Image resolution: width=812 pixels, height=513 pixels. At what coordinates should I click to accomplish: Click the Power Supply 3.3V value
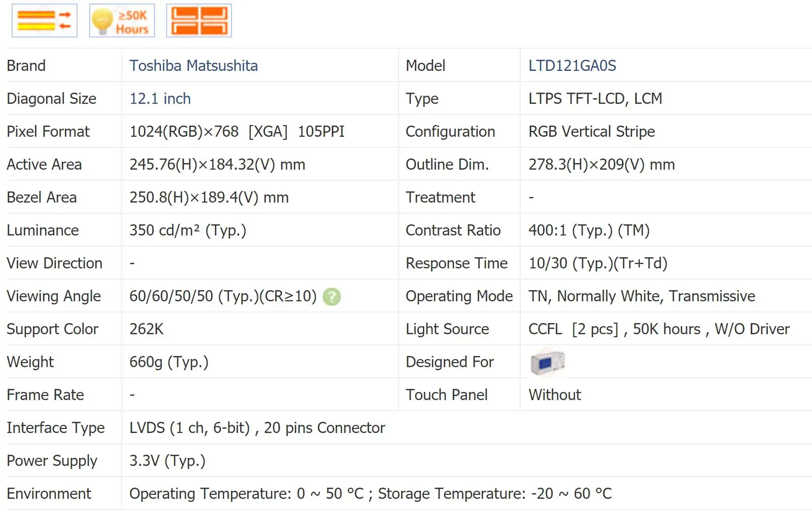click(167, 461)
